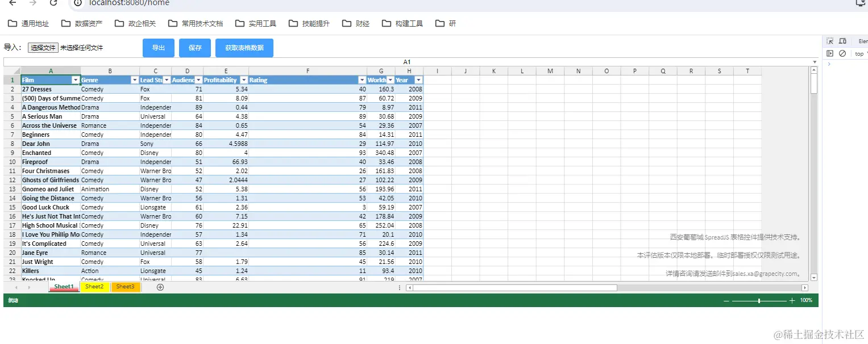Click vertical scrollbar down arrow
Screen dimensions: 868x344
814,278
